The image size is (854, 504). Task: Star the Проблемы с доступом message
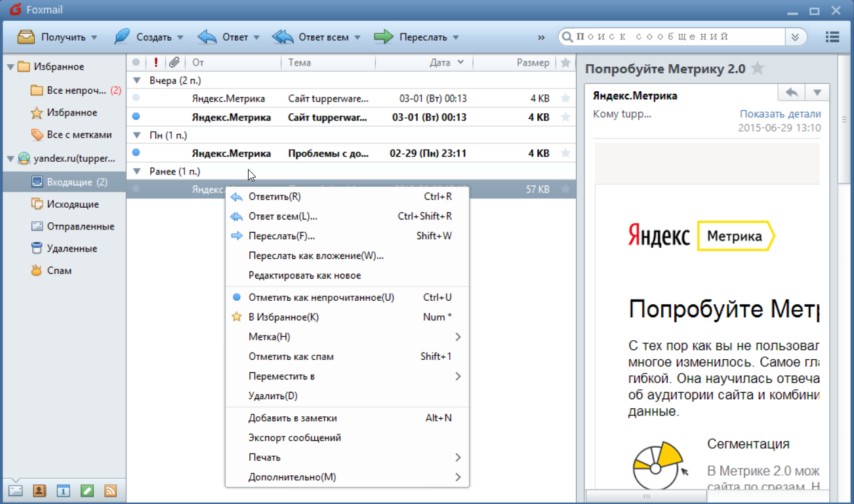565,153
